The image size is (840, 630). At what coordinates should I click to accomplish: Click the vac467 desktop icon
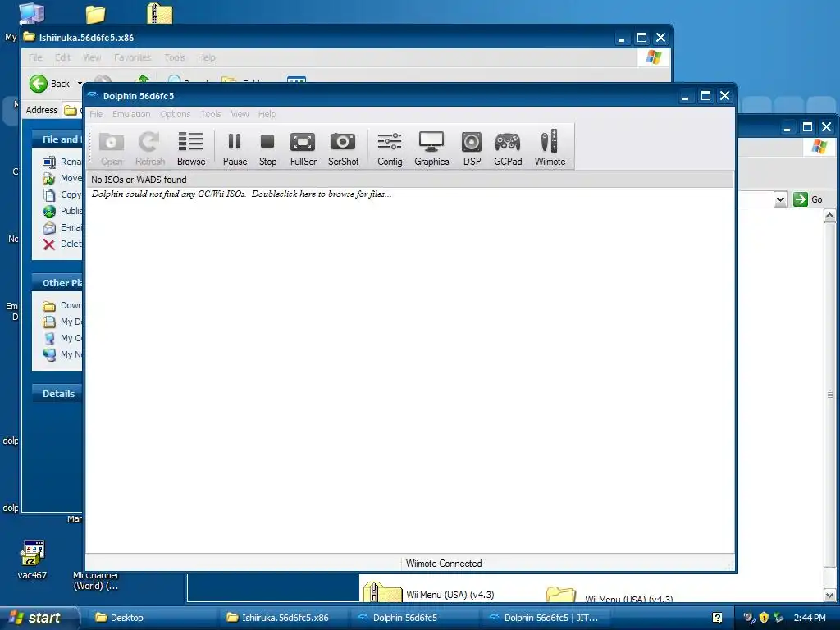[x=32, y=559]
